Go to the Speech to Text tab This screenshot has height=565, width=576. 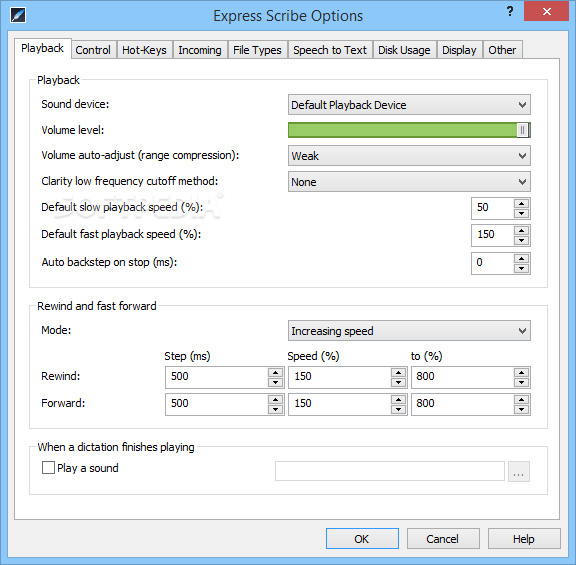[330, 50]
